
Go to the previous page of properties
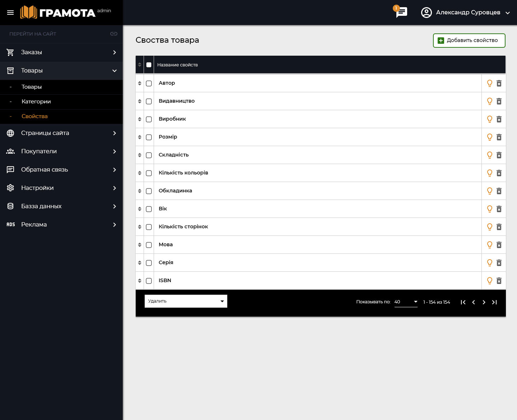click(x=474, y=302)
